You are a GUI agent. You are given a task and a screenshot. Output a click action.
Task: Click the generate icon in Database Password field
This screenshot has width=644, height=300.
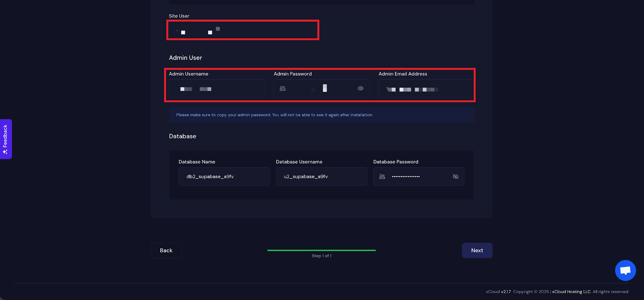pos(382,177)
